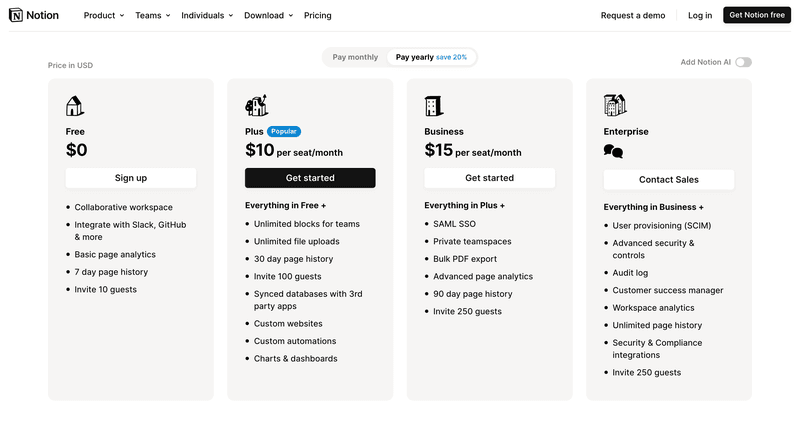Screen dimensions: 800x427
Task: Open the Download dropdown menu
Action: tap(268, 16)
